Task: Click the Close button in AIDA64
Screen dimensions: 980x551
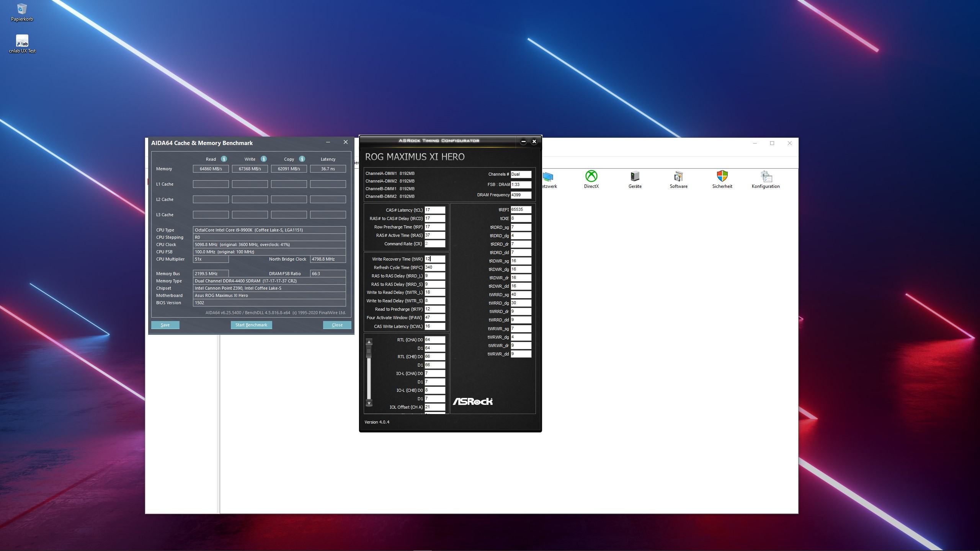Action: (x=337, y=325)
